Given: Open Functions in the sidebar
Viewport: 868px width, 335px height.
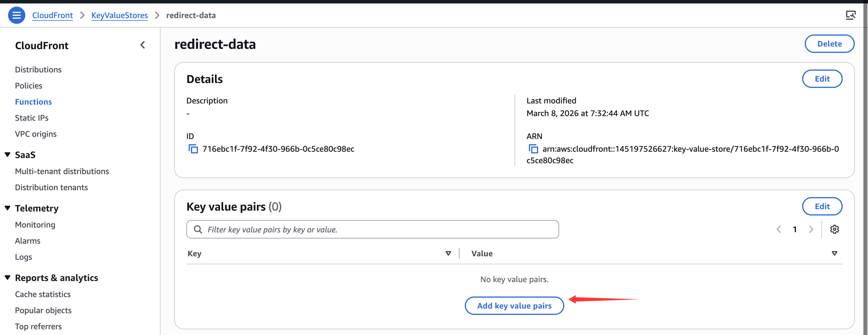Looking at the screenshot, I should [x=33, y=102].
